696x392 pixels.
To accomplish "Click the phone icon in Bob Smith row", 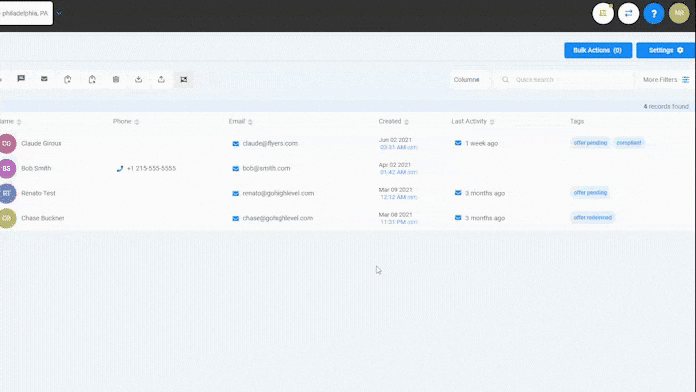I will coord(120,168).
